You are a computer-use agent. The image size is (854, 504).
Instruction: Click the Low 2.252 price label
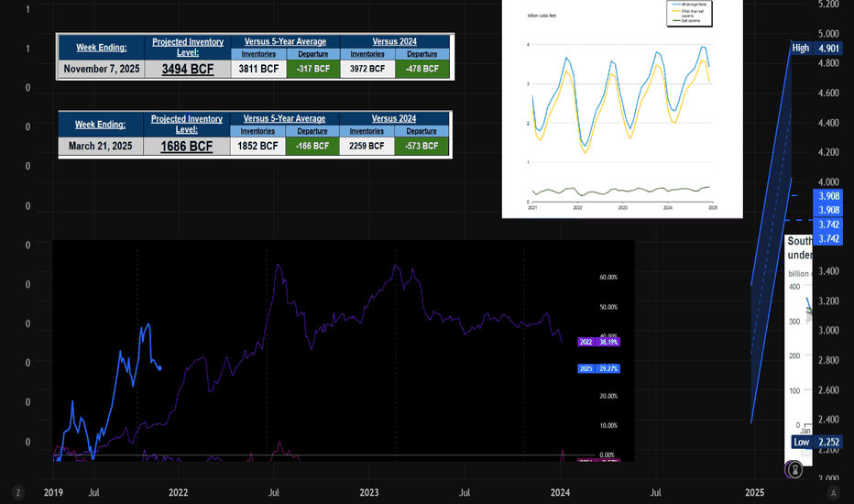816,442
